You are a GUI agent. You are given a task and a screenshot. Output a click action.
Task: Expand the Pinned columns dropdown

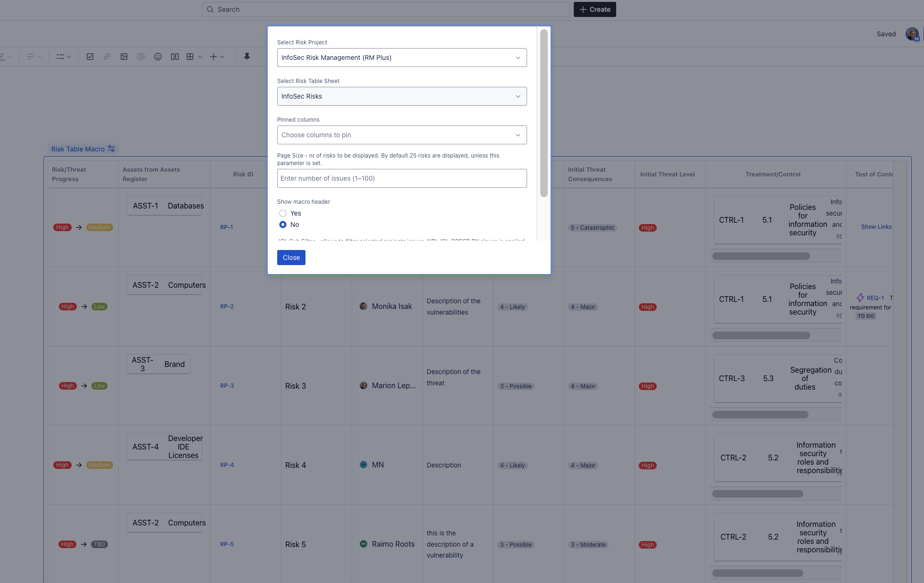[x=402, y=135]
